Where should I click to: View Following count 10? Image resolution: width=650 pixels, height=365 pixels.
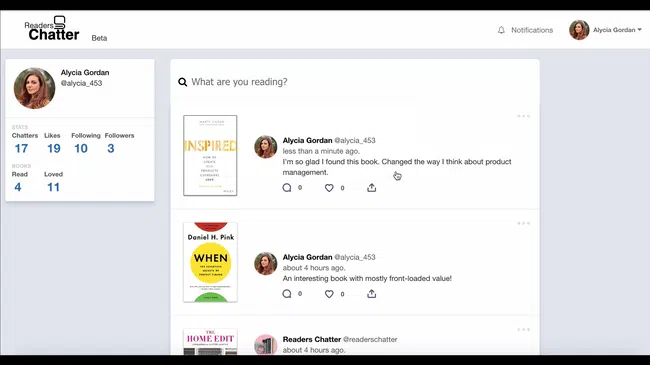click(x=81, y=148)
